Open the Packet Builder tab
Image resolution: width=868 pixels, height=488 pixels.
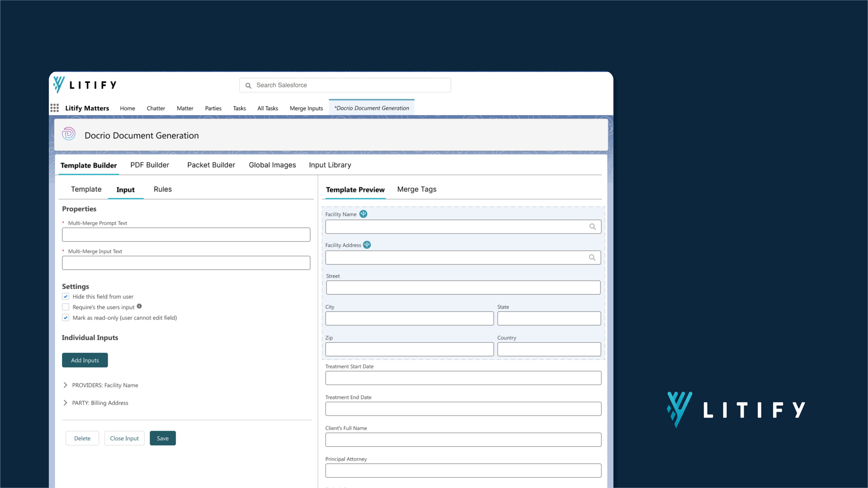pos(211,165)
